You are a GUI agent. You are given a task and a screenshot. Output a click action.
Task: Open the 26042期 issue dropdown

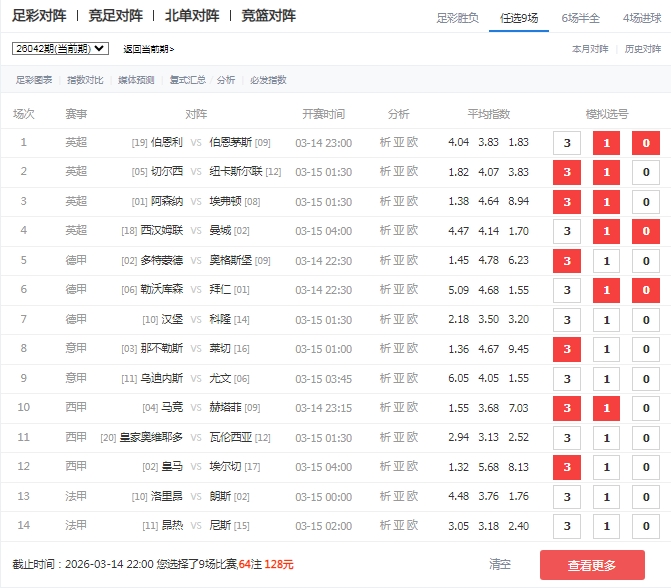pyautogui.click(x=60, y=48)
